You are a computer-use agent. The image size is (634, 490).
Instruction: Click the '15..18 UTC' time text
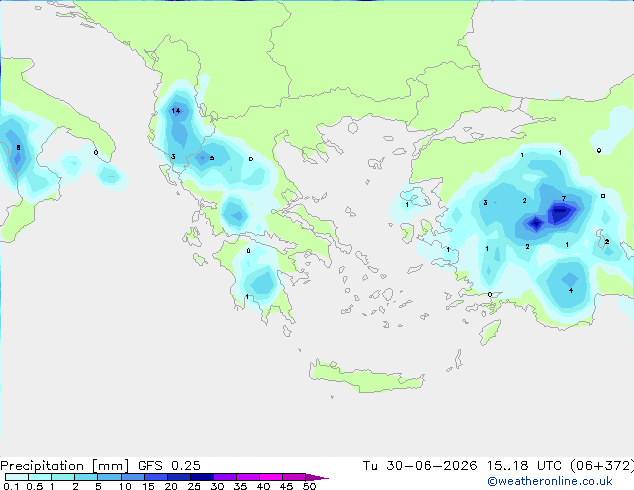(x=524, y=466)
